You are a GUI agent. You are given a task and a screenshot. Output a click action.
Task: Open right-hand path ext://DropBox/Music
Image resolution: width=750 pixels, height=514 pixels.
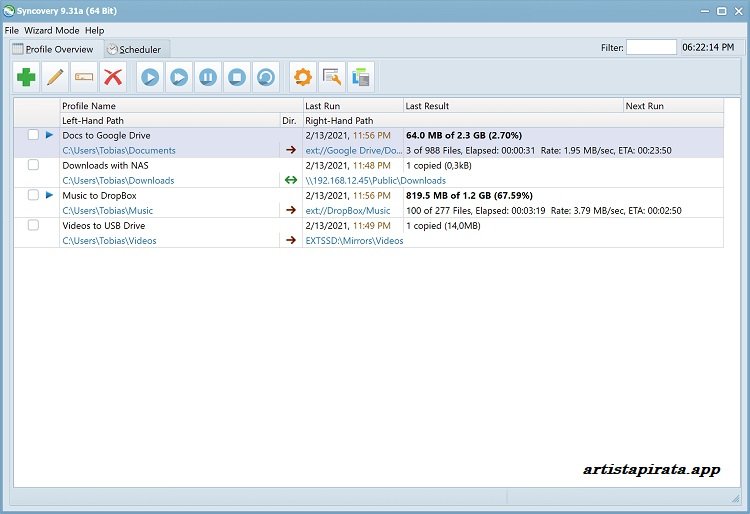[348, 210]
